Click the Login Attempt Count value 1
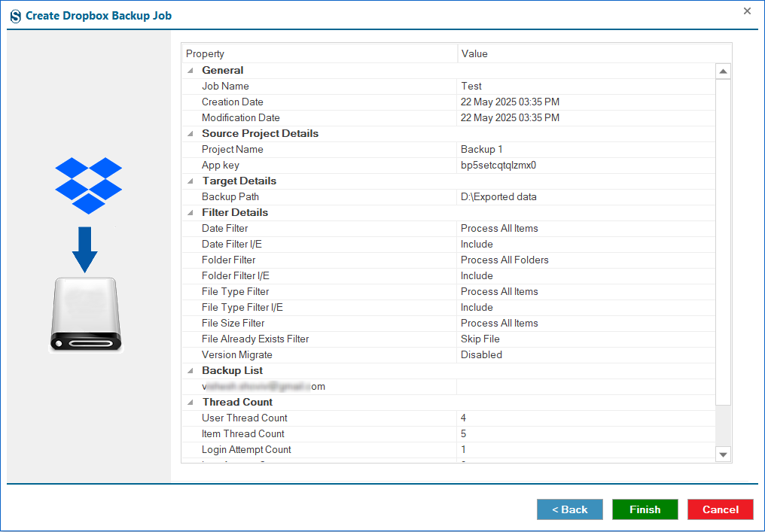The height and width of the screenshot is (532, 765). tap(463, 449)
